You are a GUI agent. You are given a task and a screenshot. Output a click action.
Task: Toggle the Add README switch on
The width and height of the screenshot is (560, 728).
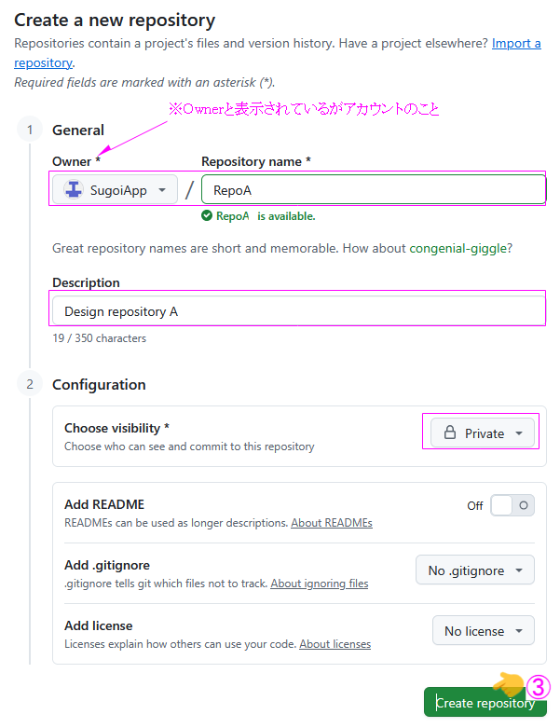(x=512, y=505)
